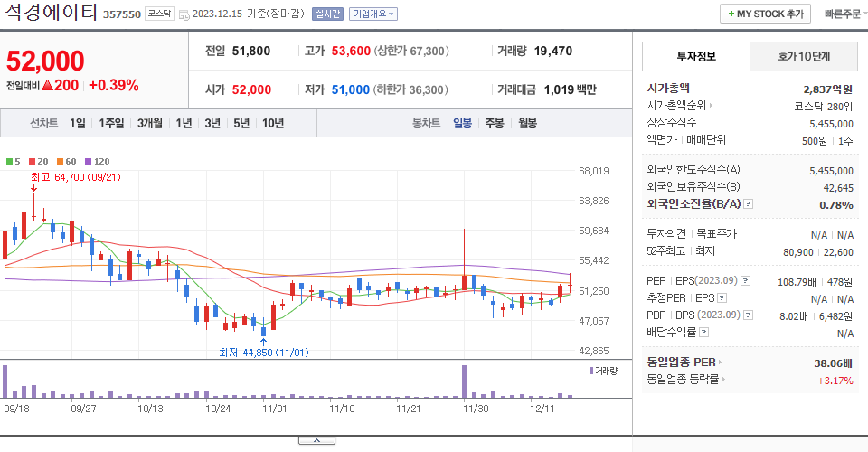Viewport: 868px width, 452px height.
Task: Click 11/30 tall candlestick on chart
Action: (x=464, y=260)
